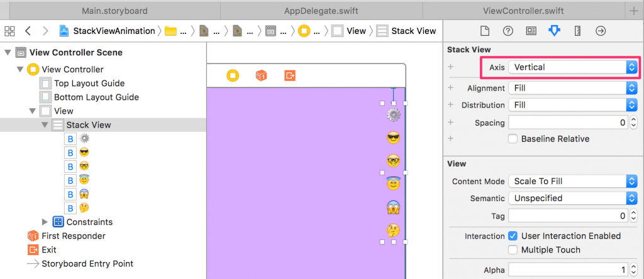Click the add new tab plus button

tap(634, 11)
